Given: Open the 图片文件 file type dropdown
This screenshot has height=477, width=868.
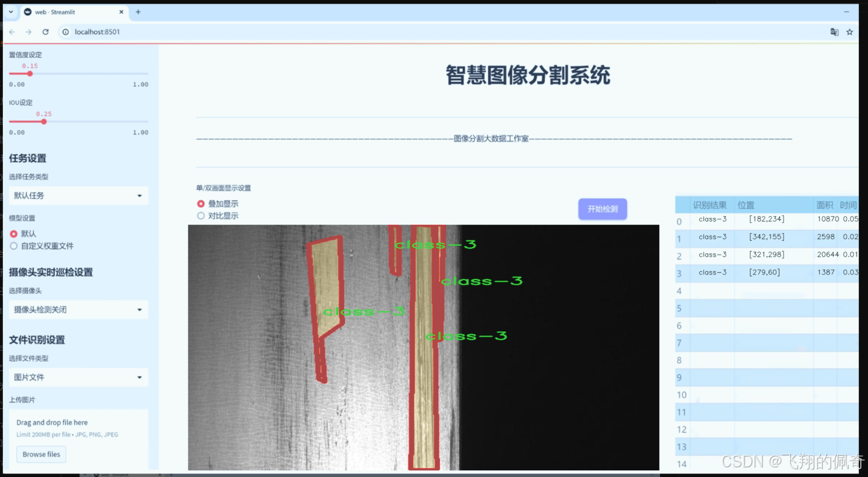Looking at the screenshot, I should pos(78,377).
